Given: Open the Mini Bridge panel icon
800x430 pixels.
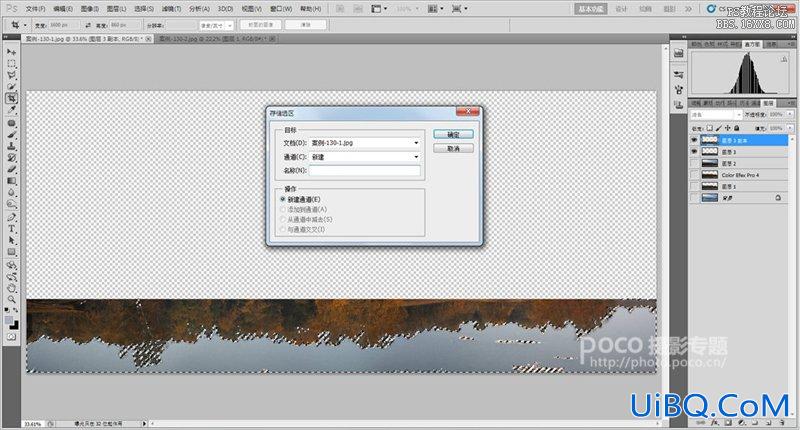Looking at the screenshot, I should tap(679, 53).
